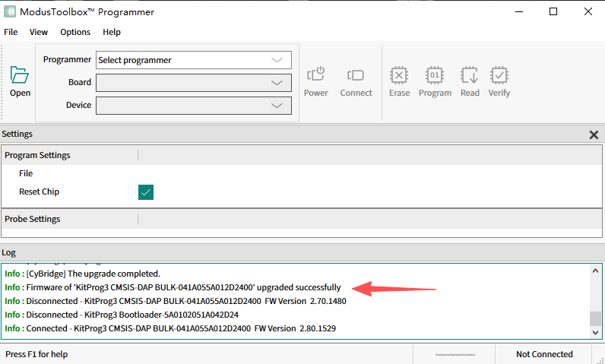Viewport: 605px width, 364px height.
Task: Click the Programmer field label
Action: click(x=67, y=59)
